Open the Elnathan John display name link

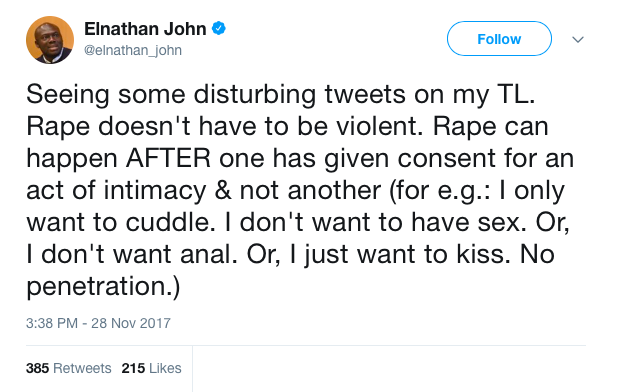click(145, 29)
